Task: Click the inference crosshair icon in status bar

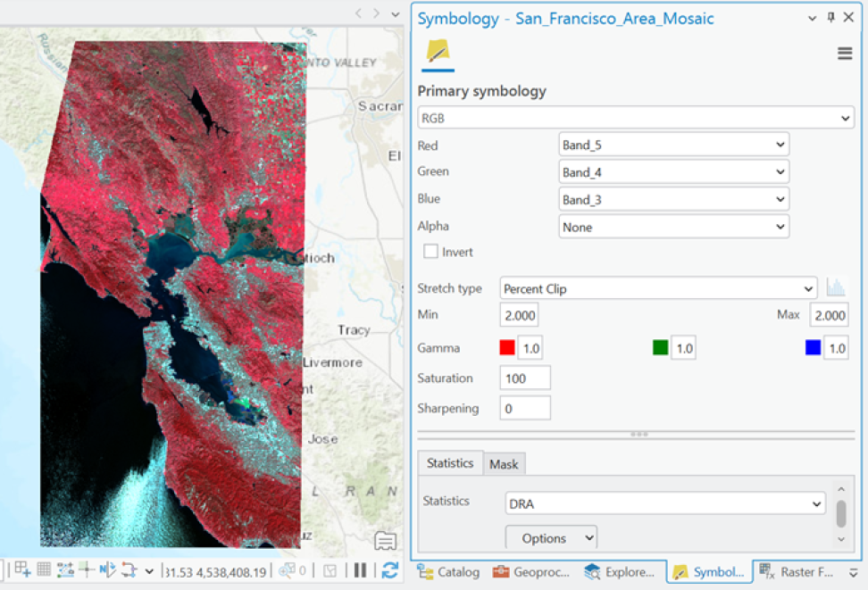Action: point(87,569)
